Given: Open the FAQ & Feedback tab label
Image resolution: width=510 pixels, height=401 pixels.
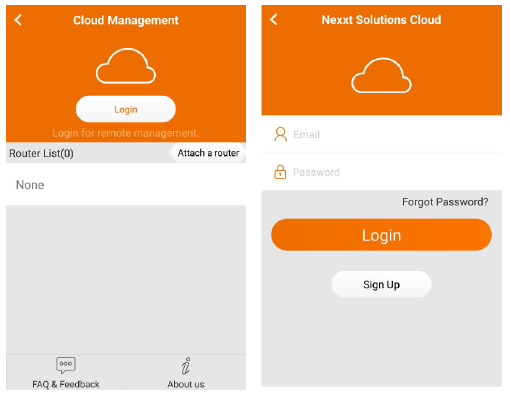Looking at the screenshot, I should pos(66,384).
